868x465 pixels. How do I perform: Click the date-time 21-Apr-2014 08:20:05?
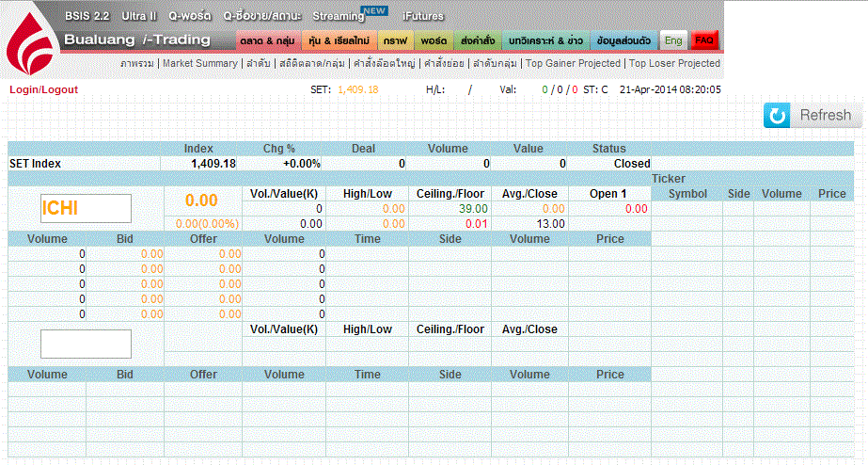pos(670,89)
